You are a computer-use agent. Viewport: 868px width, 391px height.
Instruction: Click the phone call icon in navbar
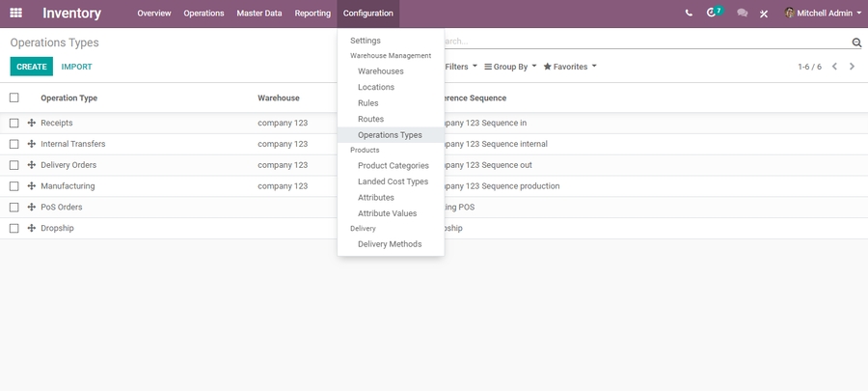pyautogui.click(x=689, y=14)
